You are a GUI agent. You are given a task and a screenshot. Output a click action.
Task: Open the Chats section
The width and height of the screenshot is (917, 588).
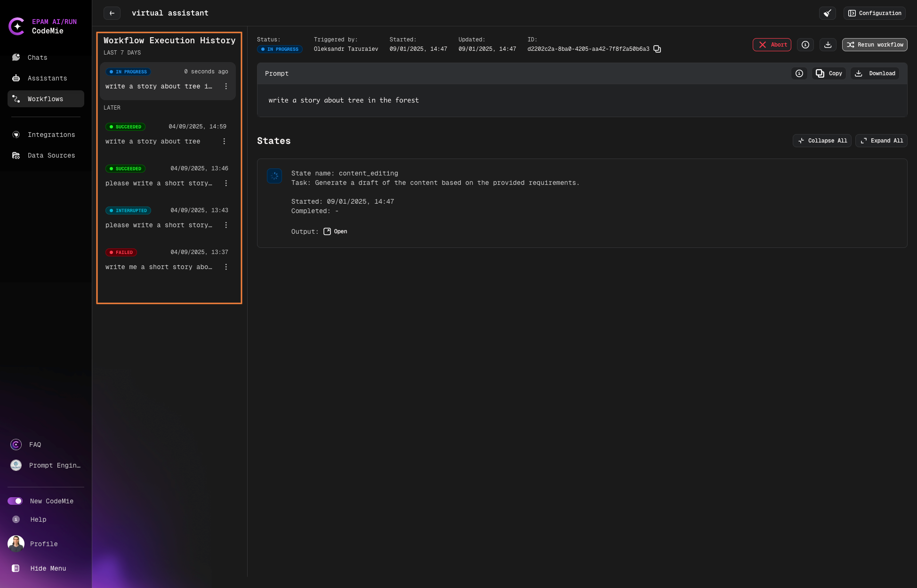click(x=37, y=57)
